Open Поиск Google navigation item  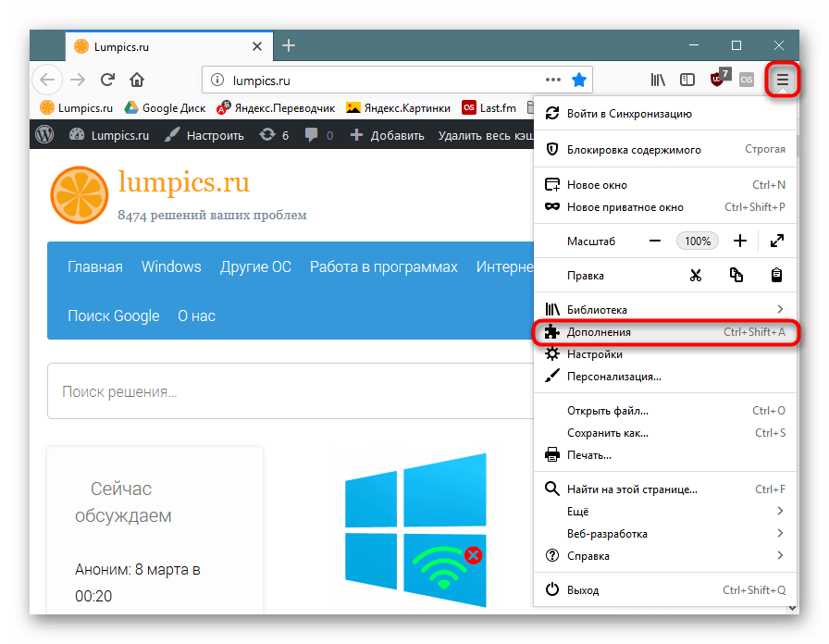[x=113, y=316]
